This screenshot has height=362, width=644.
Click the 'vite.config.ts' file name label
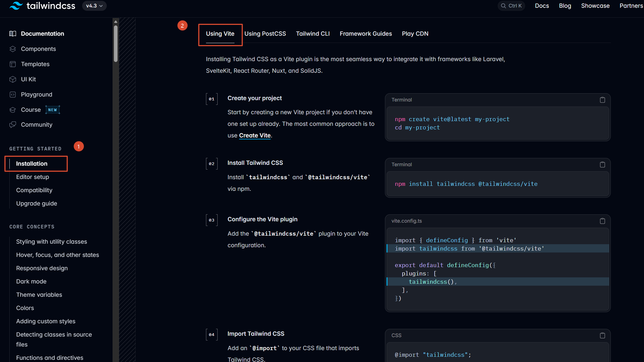(406, 221)
